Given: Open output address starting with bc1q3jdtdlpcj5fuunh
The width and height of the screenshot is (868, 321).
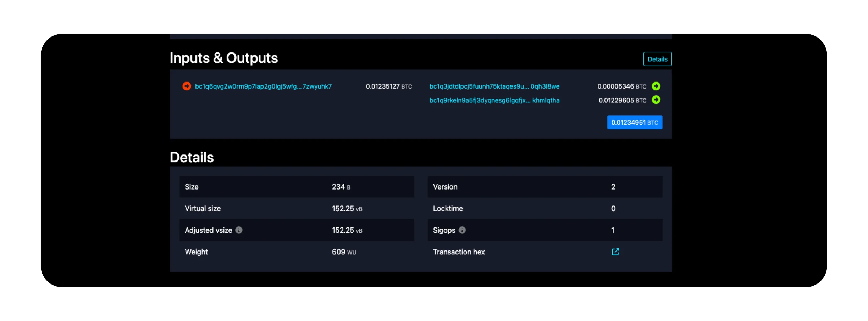Looking at the screenshot, I should [x=494, y=86].
